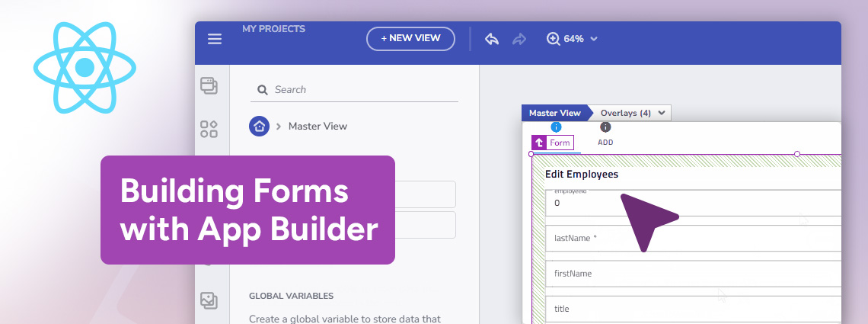This screenshot has width=868, height=324.
Task: Click the purple up-arrow icon beside Form
Action: (539, 143)
